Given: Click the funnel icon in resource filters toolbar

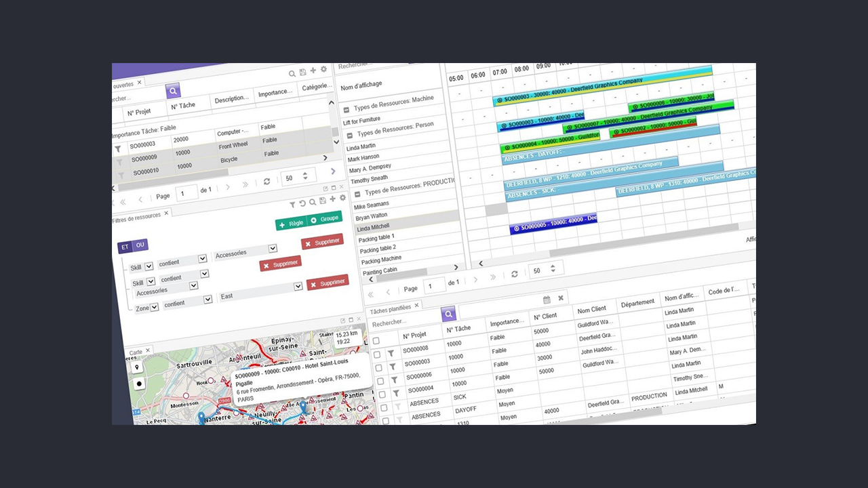Looking at the screenshot, I should [x=292, y=204].
